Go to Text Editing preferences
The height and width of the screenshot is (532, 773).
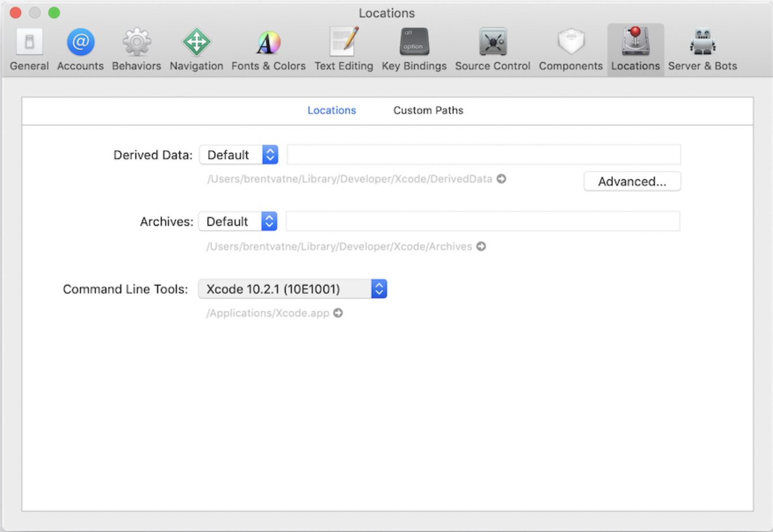[x=344, y=50]
